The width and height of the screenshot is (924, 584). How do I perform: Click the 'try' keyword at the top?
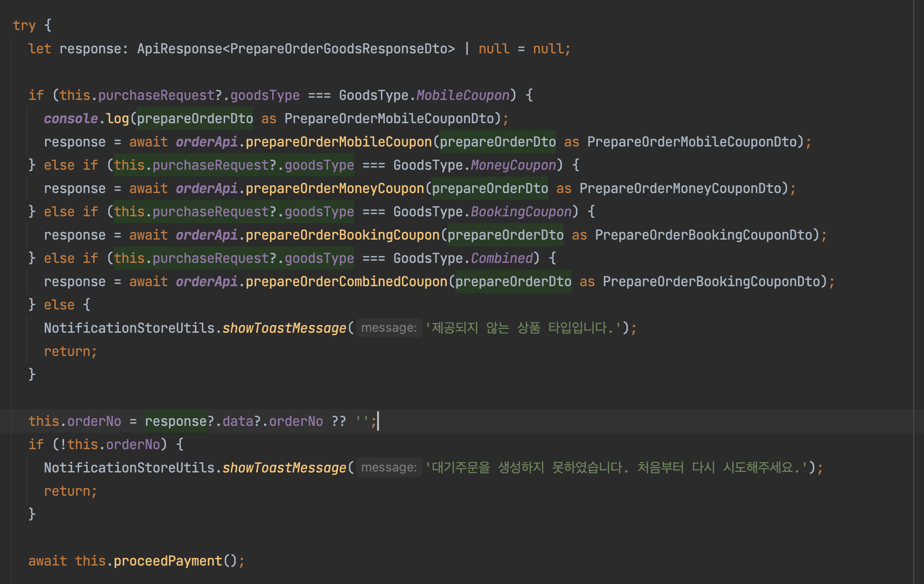[x=24, y=25]
